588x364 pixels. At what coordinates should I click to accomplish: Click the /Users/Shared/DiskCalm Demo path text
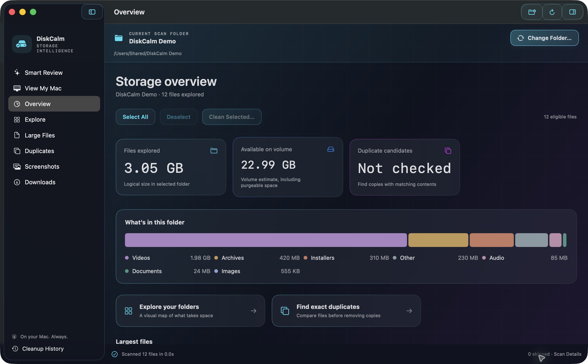click(148, 53)
